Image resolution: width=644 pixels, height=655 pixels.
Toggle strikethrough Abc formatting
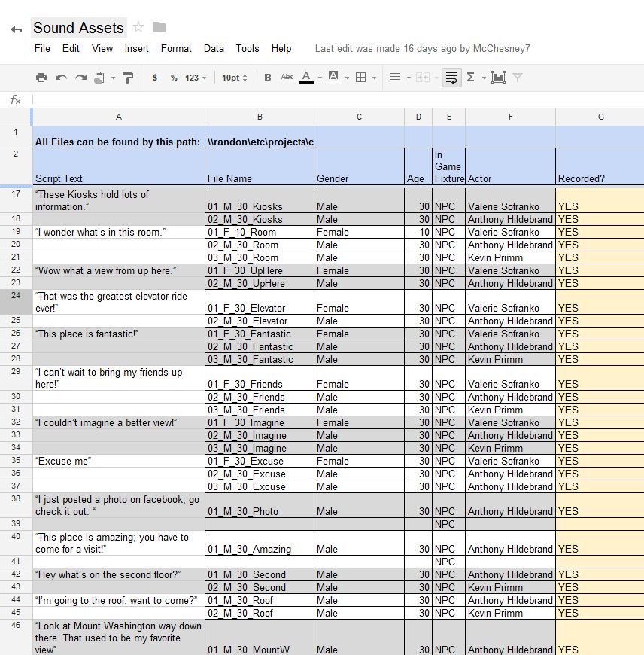point(287,77)
